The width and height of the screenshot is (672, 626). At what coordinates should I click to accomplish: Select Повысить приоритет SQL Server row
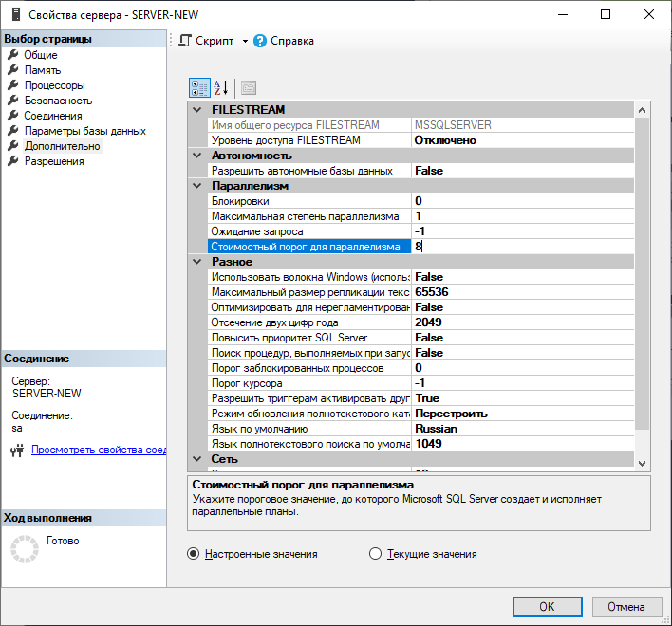[x=420, y=338]
